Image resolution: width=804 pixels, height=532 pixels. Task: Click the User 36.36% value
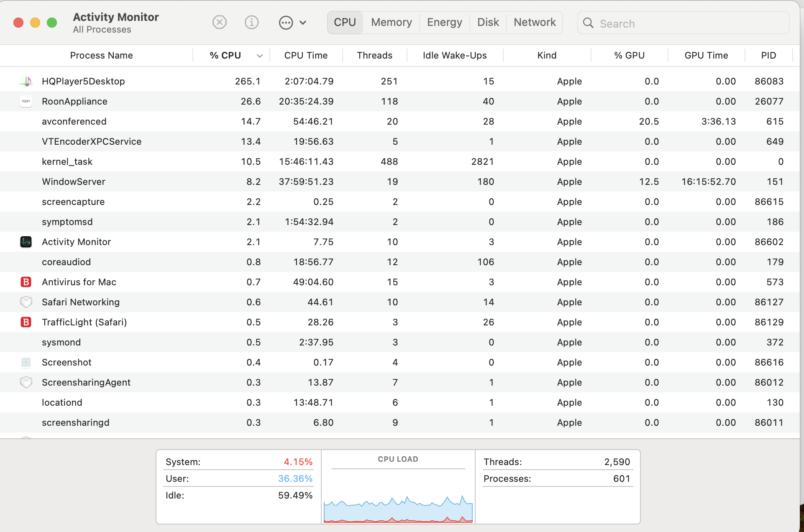pyautogui.click(x=295, y=478)
